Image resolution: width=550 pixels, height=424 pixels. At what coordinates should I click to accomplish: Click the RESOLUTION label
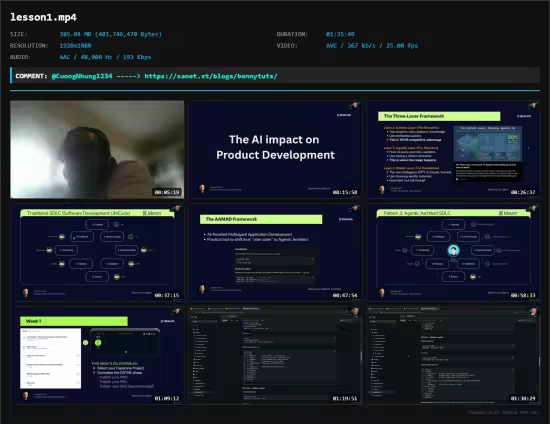click(29, 46)
